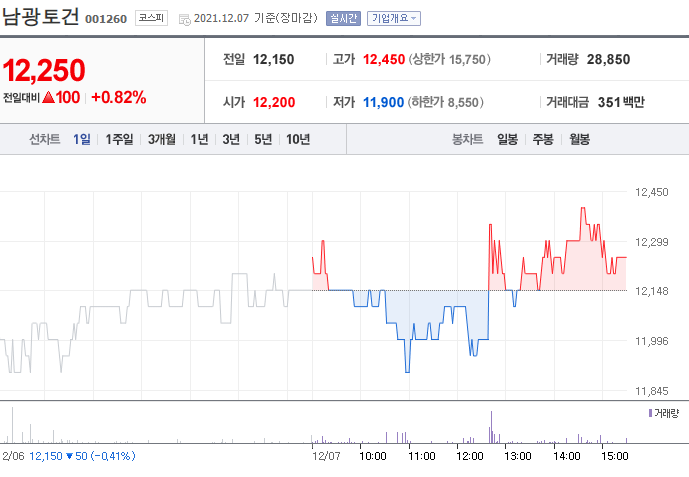Expand the 기업개요 dropdown
This screenshot has width=689, height=477.
click(x=394, y=18)
